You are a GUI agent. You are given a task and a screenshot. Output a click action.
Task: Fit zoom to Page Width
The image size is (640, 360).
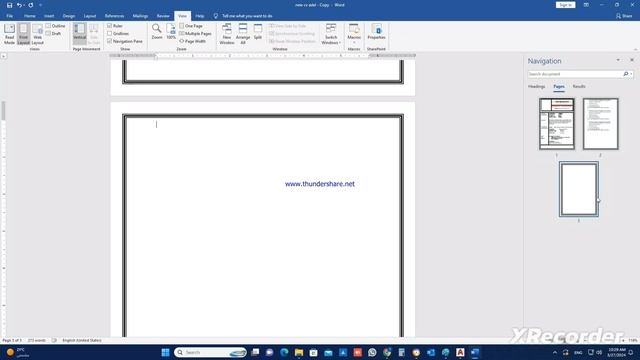(x=193, y=41)
